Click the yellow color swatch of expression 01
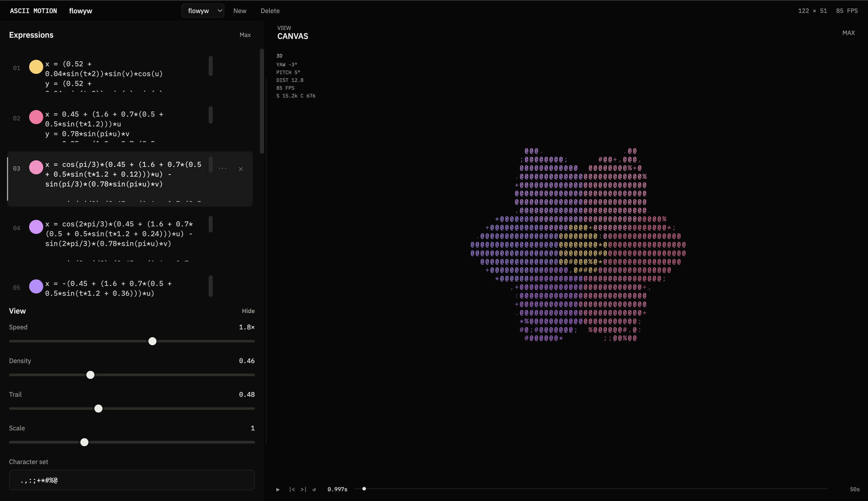The width and height of the screenshot is (868, 501). (36, 67)
